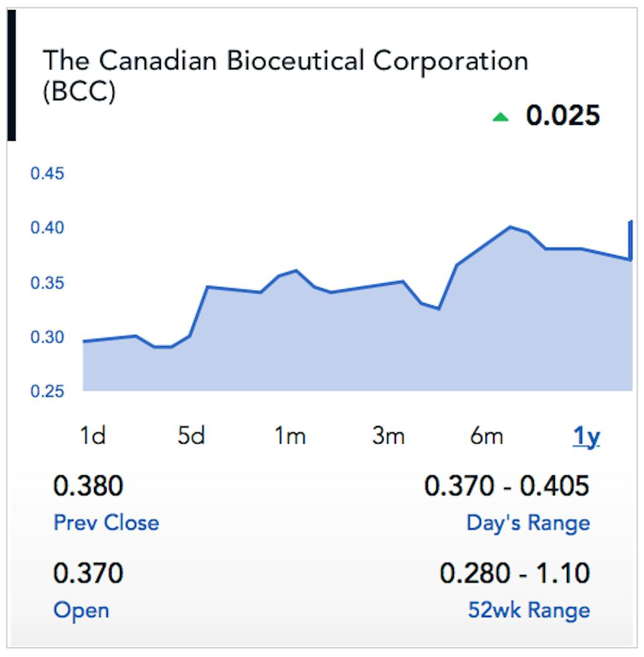Screen dimensions: 644x657
Task: Show the 1m price history
Action: [289, 436]
